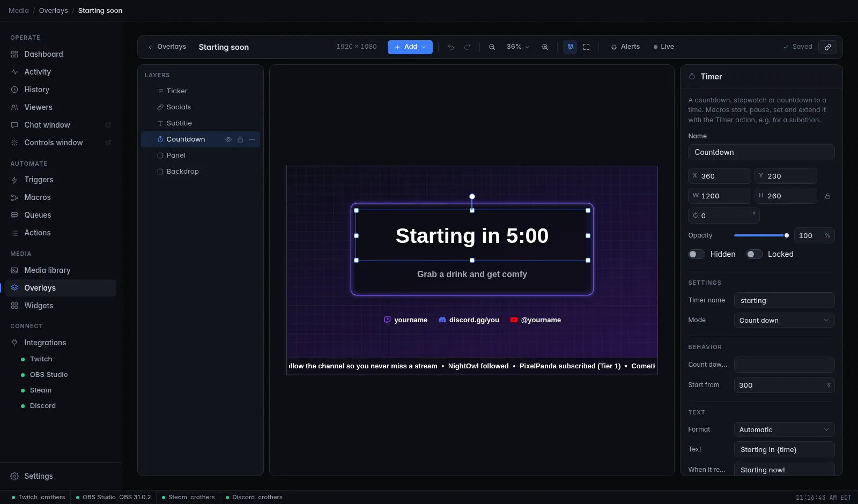Copy the overlay link with the chain icon
The width and height of the screenshot is (858, 504).
click(828, 47)
